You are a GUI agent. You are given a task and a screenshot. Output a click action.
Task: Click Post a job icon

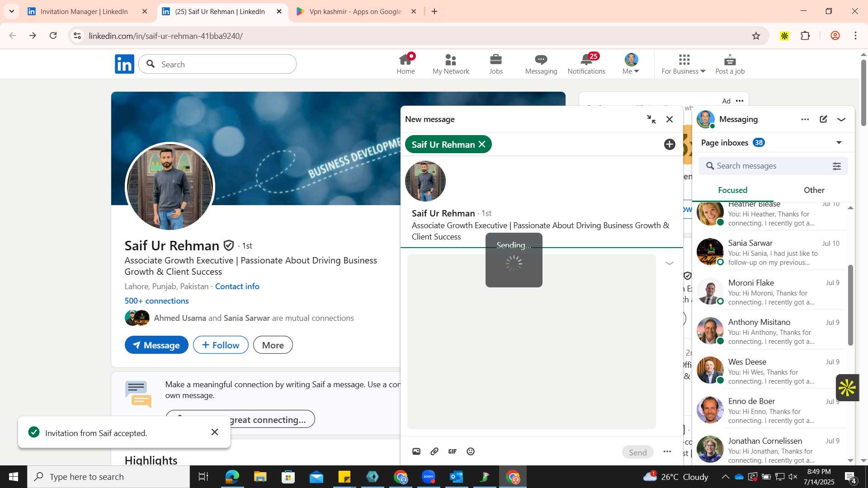(730, 64)
